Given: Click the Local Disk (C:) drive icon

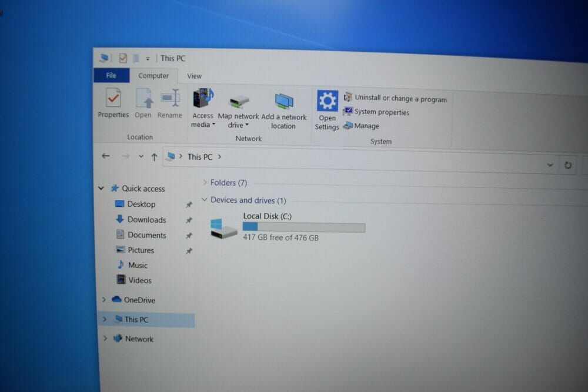Looking at the screenshot, I should click(223, 228).
